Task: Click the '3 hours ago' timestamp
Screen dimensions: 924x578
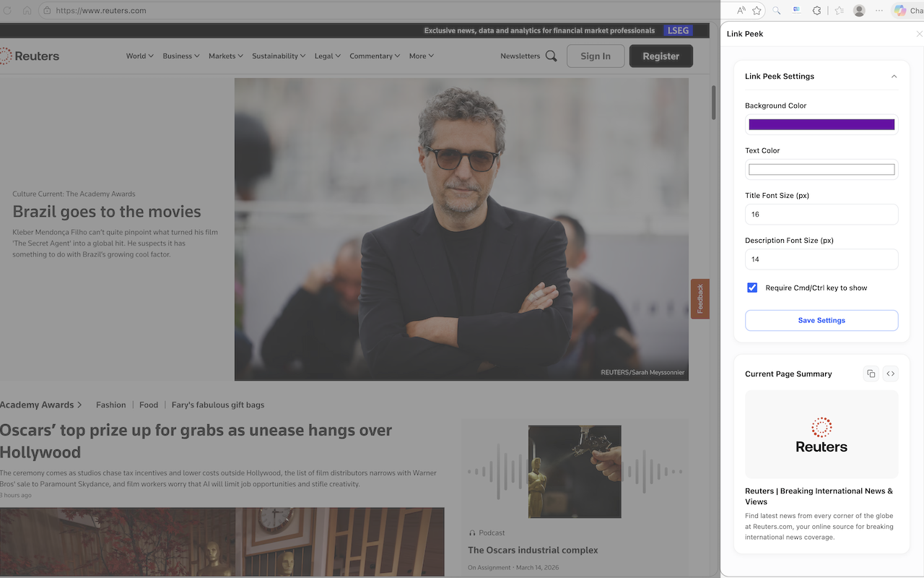Action: 16,496
